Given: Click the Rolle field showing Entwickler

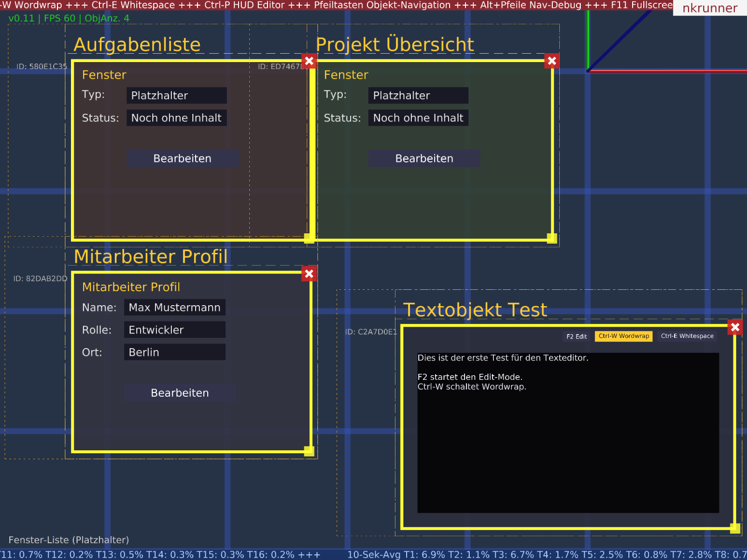Looking at the screenshot, I should [x=175, y=329].
